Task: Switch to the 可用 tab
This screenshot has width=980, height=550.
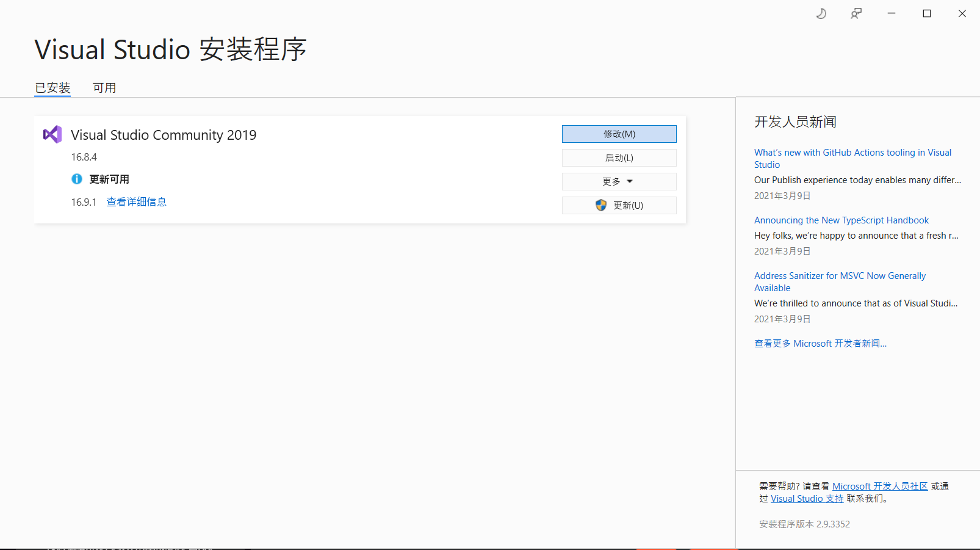Action: point(104,87)
